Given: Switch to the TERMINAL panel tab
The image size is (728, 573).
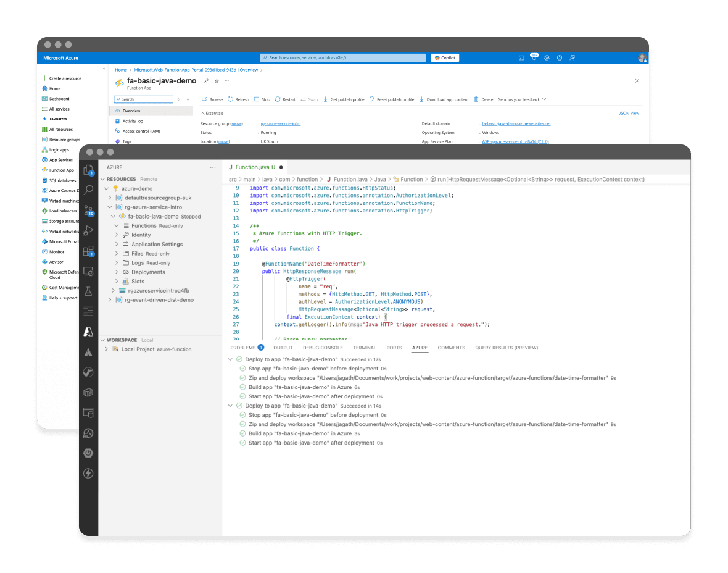Looking at the screenshot, I should tap(365, 348).
